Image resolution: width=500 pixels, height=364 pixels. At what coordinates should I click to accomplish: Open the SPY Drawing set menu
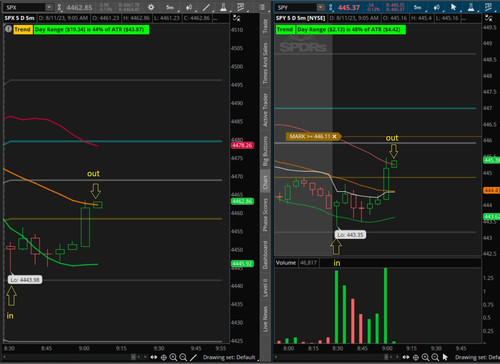coord(477,357)
